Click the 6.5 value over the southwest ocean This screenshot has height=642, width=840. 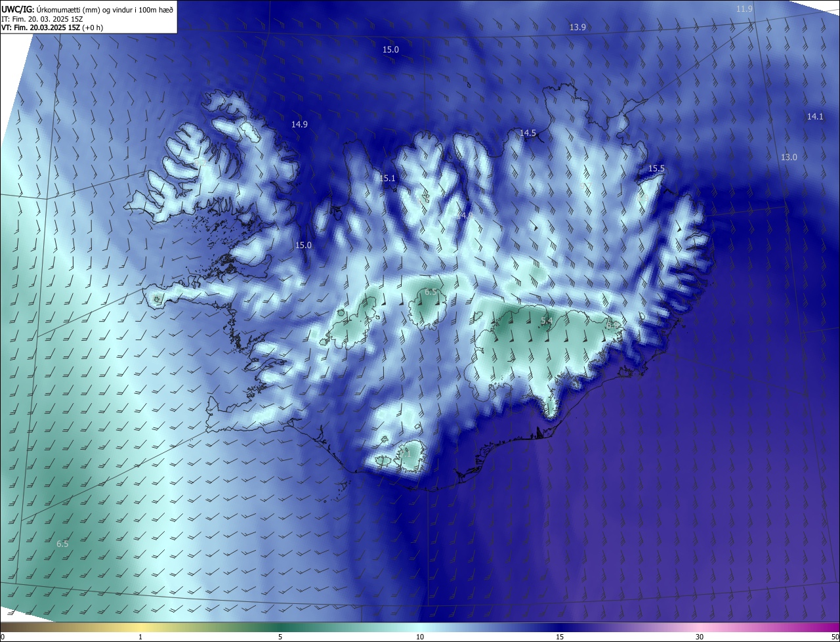(x=62, y=544)
